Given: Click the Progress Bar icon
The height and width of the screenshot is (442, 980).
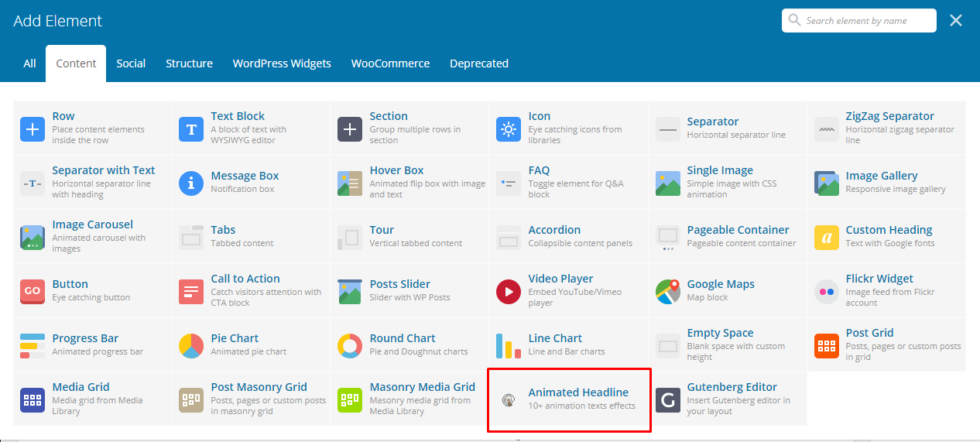Looking at the screenshot, I should point(33,346).
